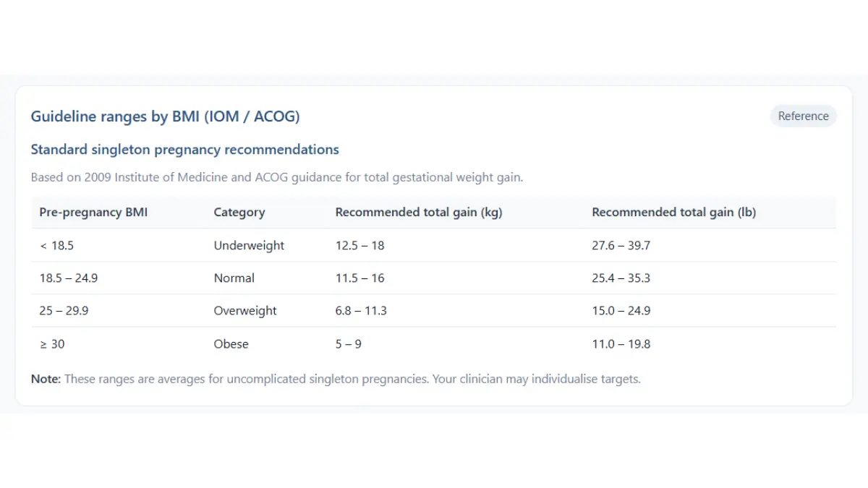Click the Category column header
The image size is (868, 488).
point(239,213)
